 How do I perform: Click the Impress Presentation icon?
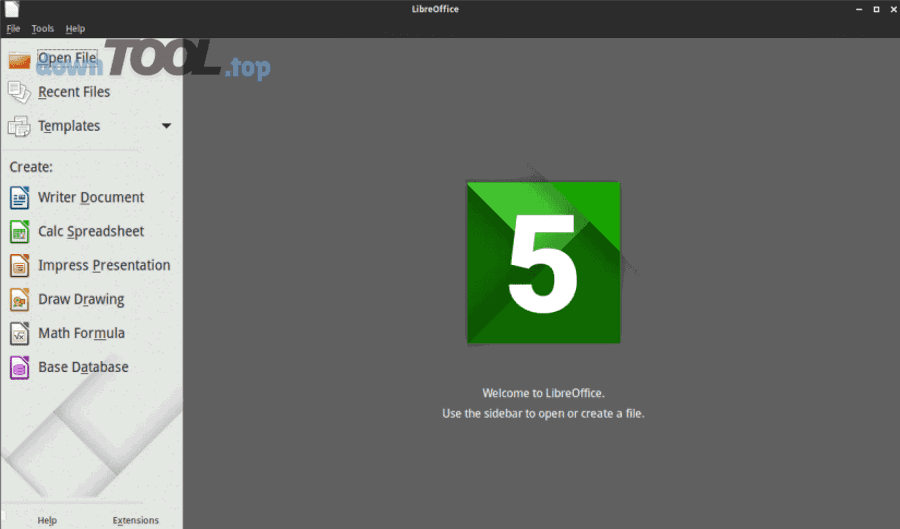(x=19, y=266)
